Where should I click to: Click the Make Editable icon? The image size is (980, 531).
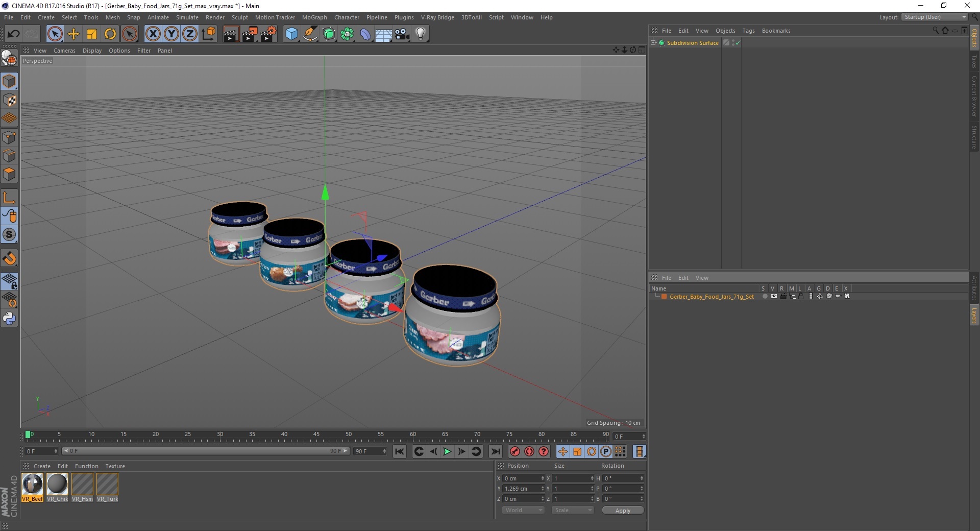click(9, 59)
